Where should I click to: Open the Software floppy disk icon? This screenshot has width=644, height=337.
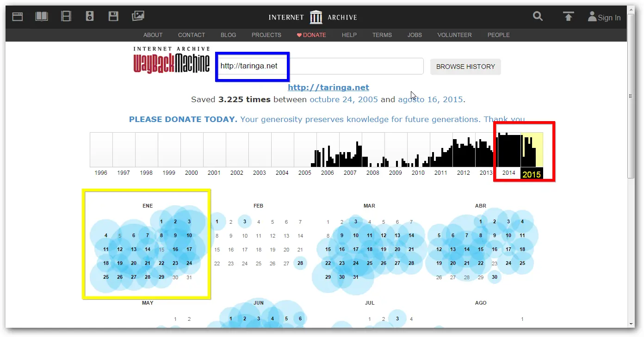[113, 17]
